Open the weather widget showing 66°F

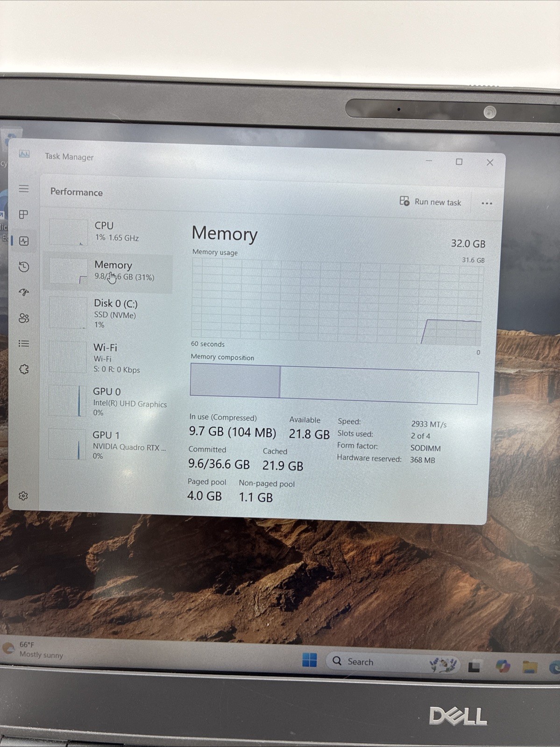click(33, 649)
